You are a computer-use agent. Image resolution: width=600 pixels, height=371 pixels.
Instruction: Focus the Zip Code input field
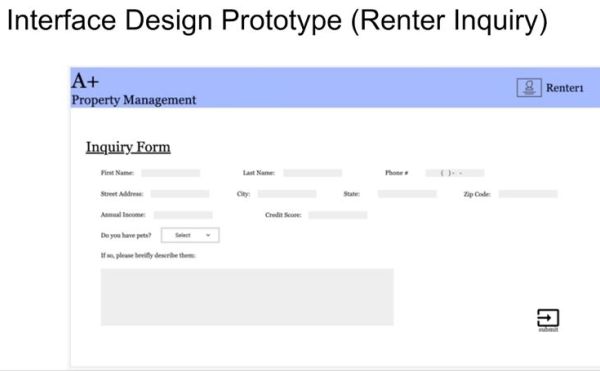click(x=528, y=194)
